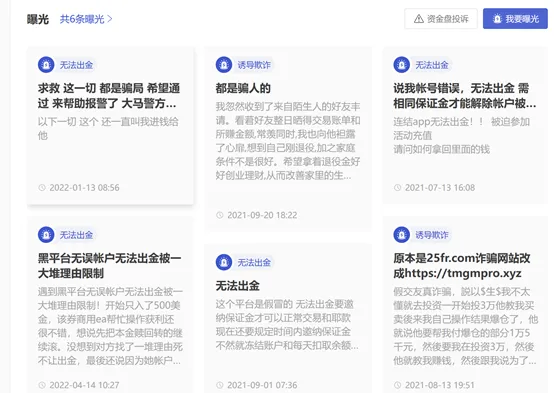Click siren icon in 我要曝光 button
Viewport: 554px width, 393px height.
[x=497, y=19]
